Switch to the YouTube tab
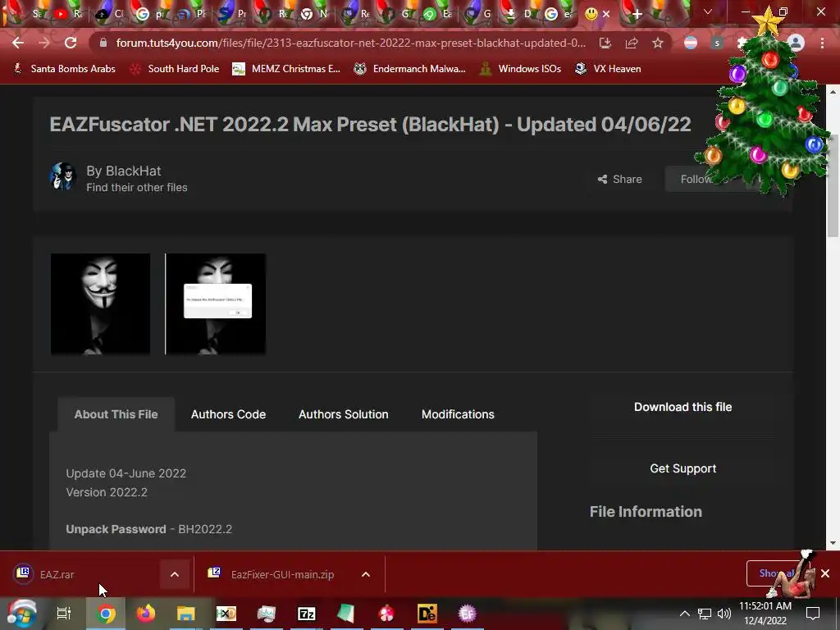Viewport: 840px width, 630px height. 66,15
